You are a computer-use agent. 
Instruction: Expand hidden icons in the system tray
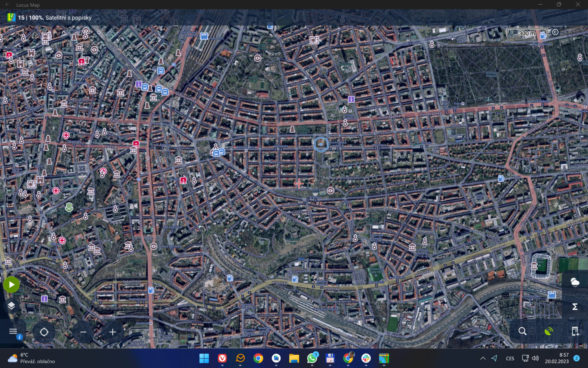tap(483, 358)
